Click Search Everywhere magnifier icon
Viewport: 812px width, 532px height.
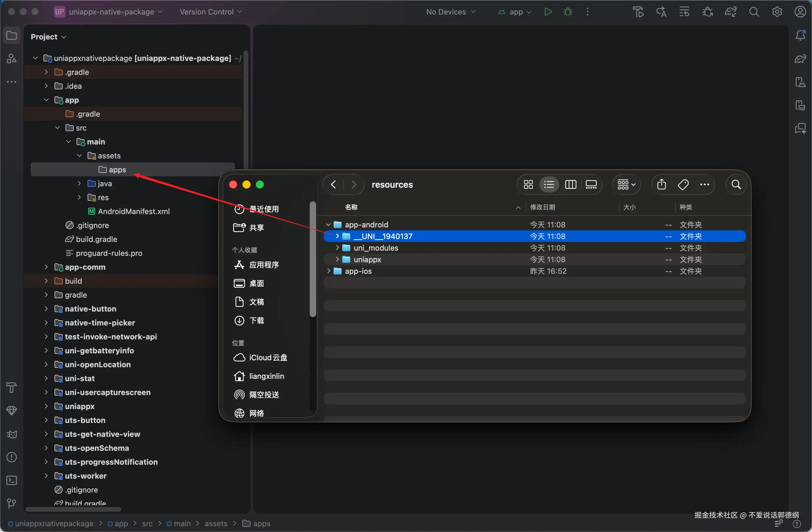754,12
